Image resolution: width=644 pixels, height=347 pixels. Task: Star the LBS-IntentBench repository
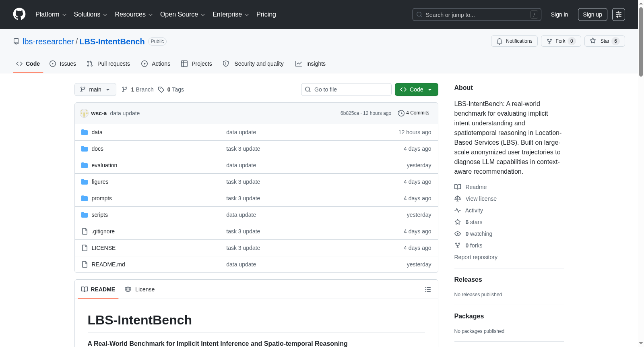605,41
